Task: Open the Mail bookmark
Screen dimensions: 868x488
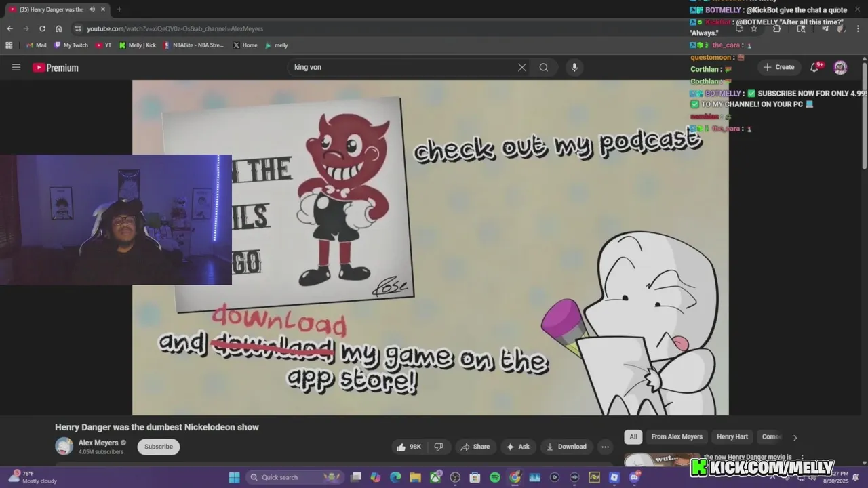Action: click(x=37, y=45)
